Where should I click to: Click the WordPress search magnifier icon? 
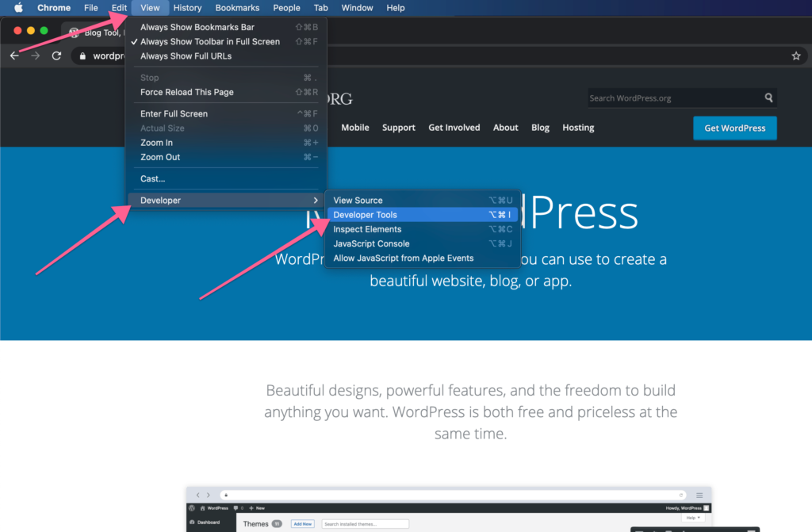(768, 98)
